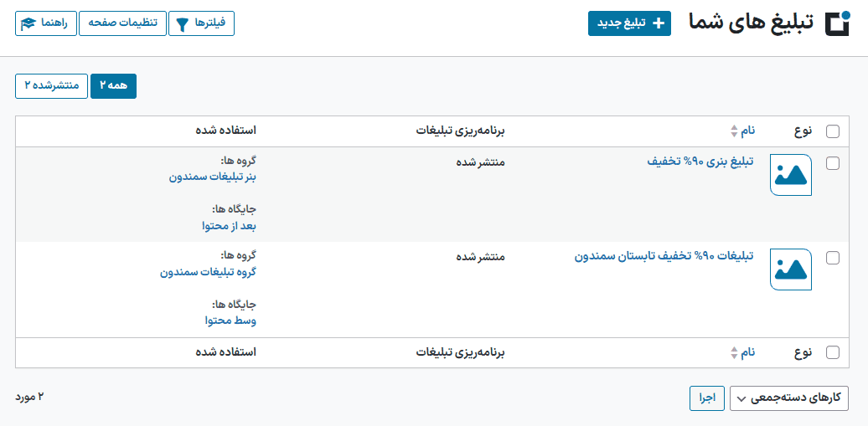868x426 pixels.
Task: Check the box for تبلیغات ۹۰% تخفیف تابستان سمندون
Action: 833,257
